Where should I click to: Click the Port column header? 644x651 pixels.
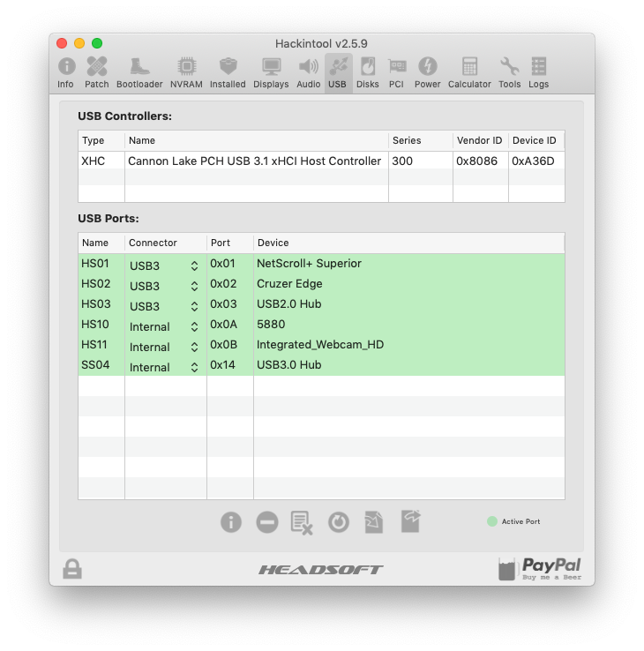pos(230,243)
